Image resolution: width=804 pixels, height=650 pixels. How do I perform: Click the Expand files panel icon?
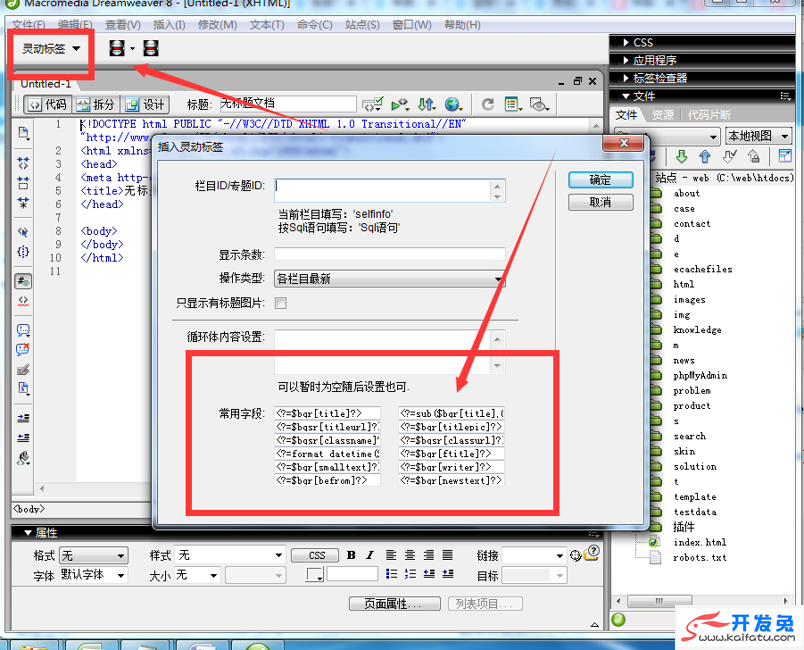click(785, 156)
